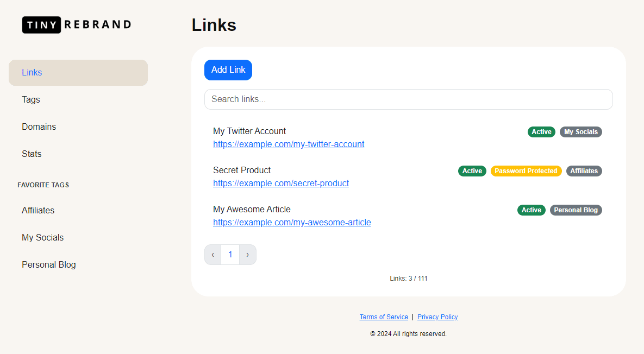644x354 pixels.
Task: Navigate to Domains page
Action: click(39, 127)
